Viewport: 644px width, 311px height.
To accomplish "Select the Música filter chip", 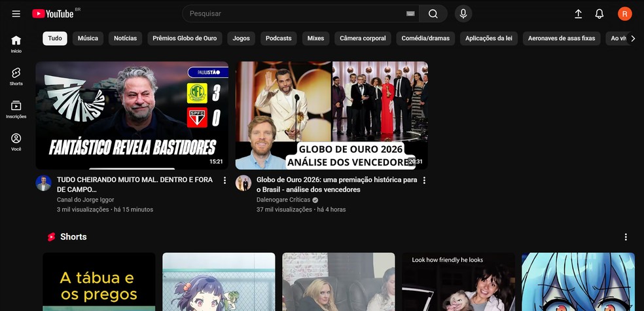I will [x=88, y=38].
